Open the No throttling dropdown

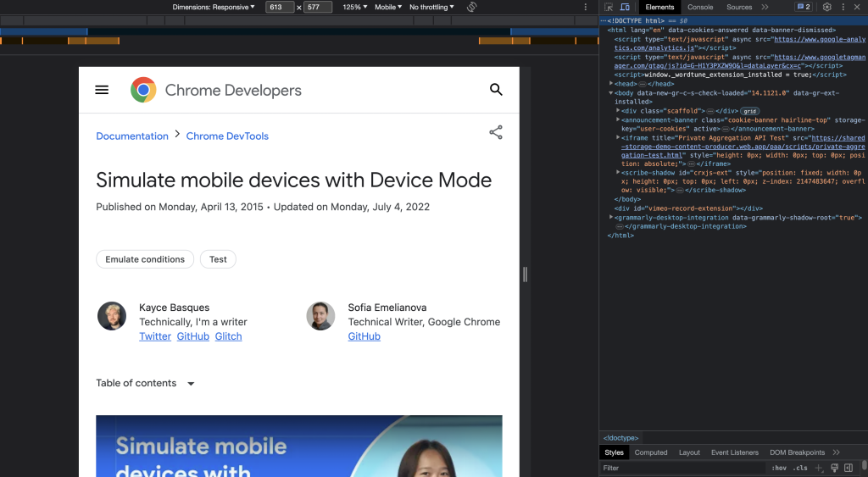coord(431,7)
